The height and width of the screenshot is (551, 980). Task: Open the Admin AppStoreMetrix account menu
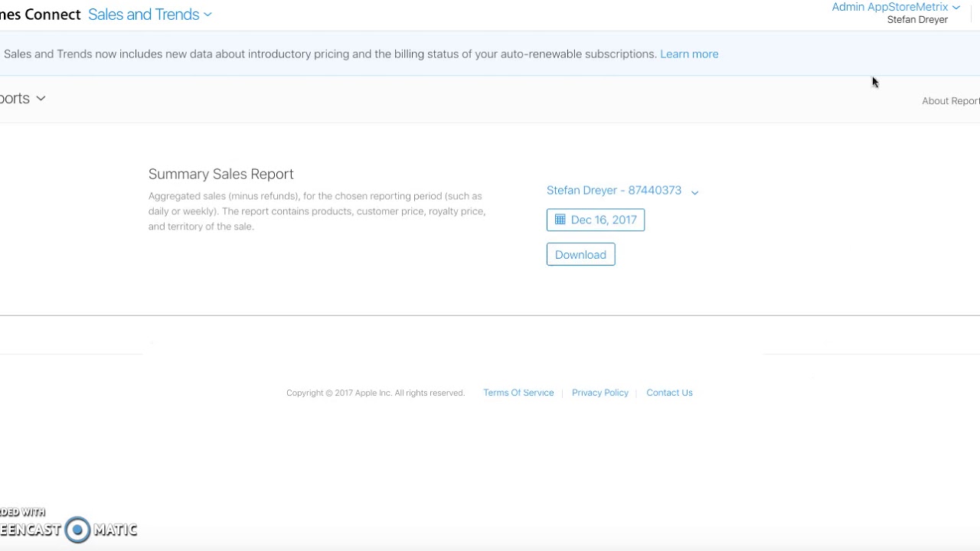coord(895,7)
